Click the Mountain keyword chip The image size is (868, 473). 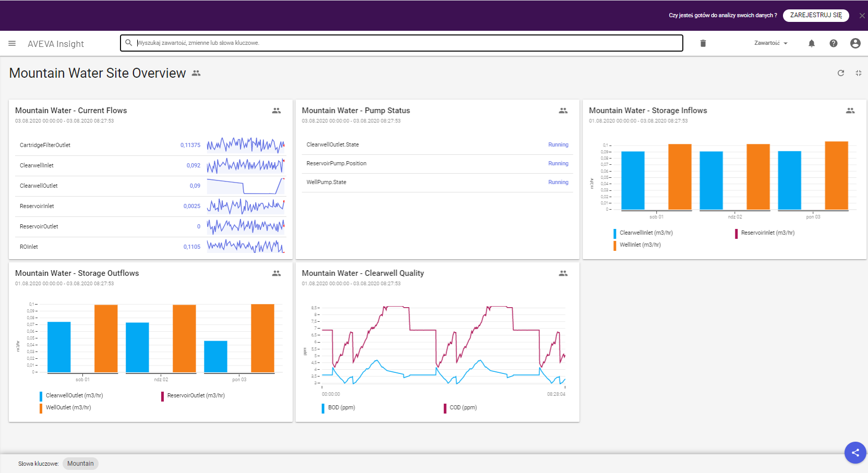tap(80, 464)
